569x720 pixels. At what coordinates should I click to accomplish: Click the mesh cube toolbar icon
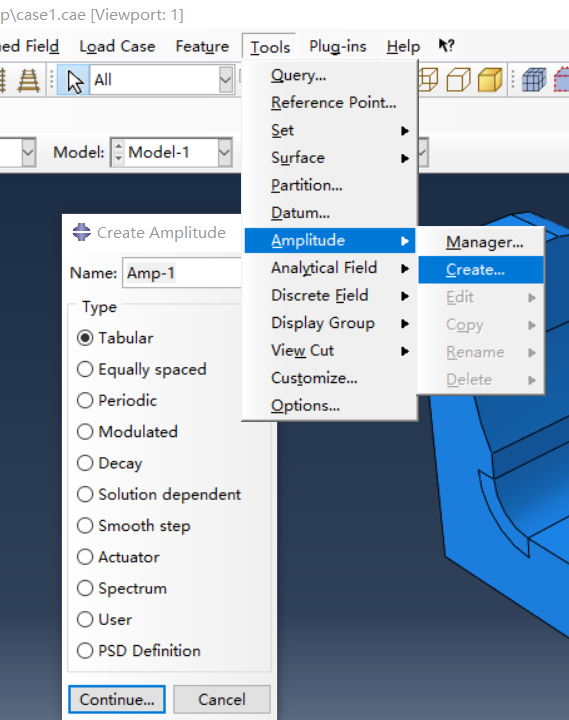click(534, 80)
